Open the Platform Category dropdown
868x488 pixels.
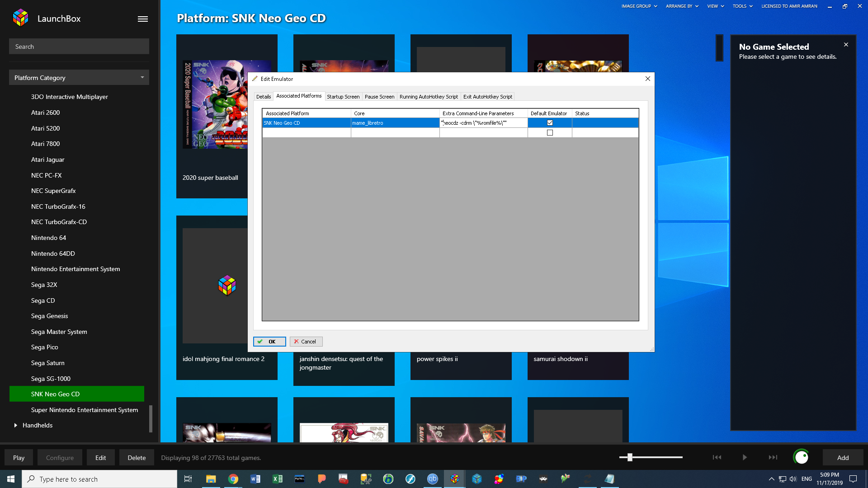tap(79, 78)
